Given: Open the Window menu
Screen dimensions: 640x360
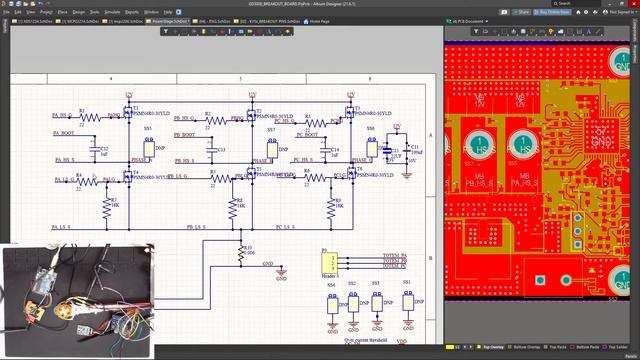Looking at the screenshot, I should pyautogui.click(x=151, y=12).
